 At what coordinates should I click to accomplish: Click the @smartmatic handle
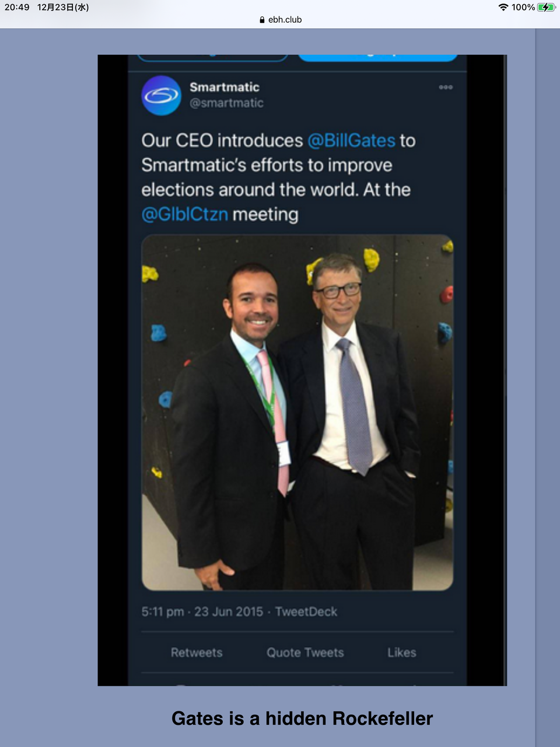(226, 103)
